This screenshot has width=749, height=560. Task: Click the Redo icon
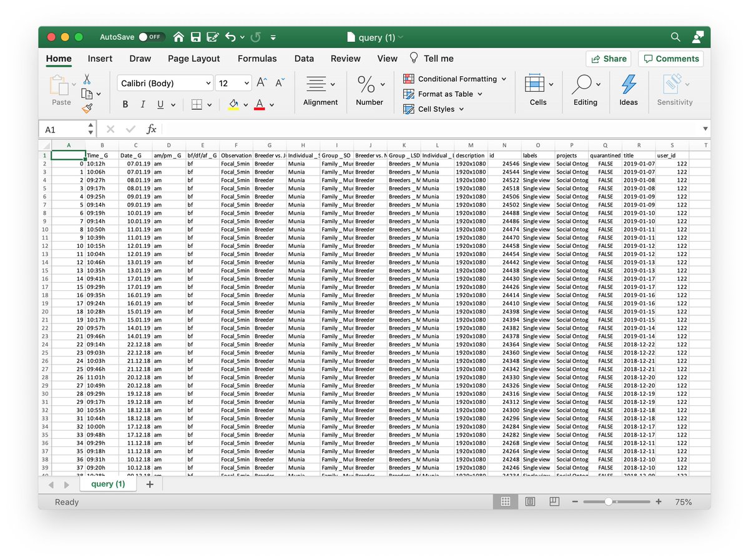(255, 37)
